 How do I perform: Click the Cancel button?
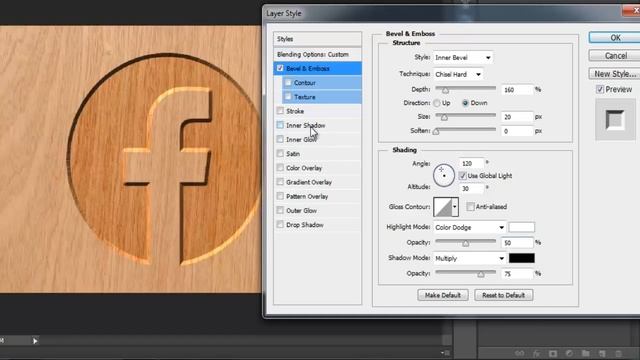615,56
